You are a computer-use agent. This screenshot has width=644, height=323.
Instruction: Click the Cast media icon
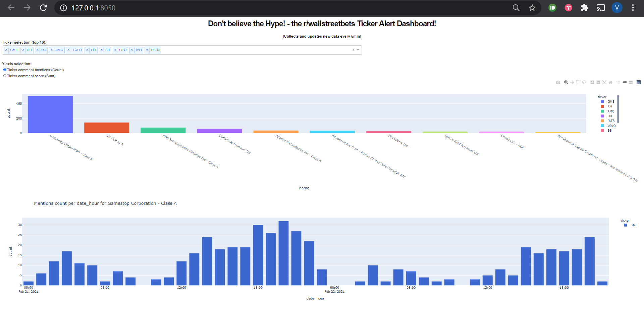[x=601, y=8]
